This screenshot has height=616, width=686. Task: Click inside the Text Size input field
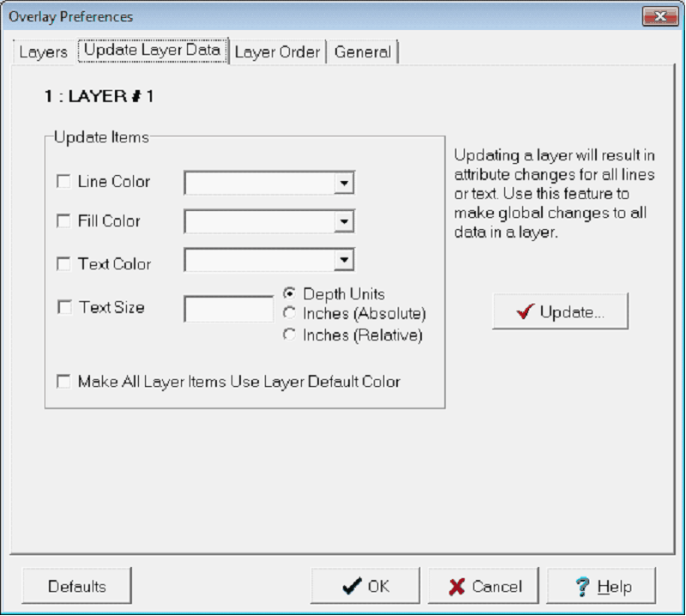point(227,307)
